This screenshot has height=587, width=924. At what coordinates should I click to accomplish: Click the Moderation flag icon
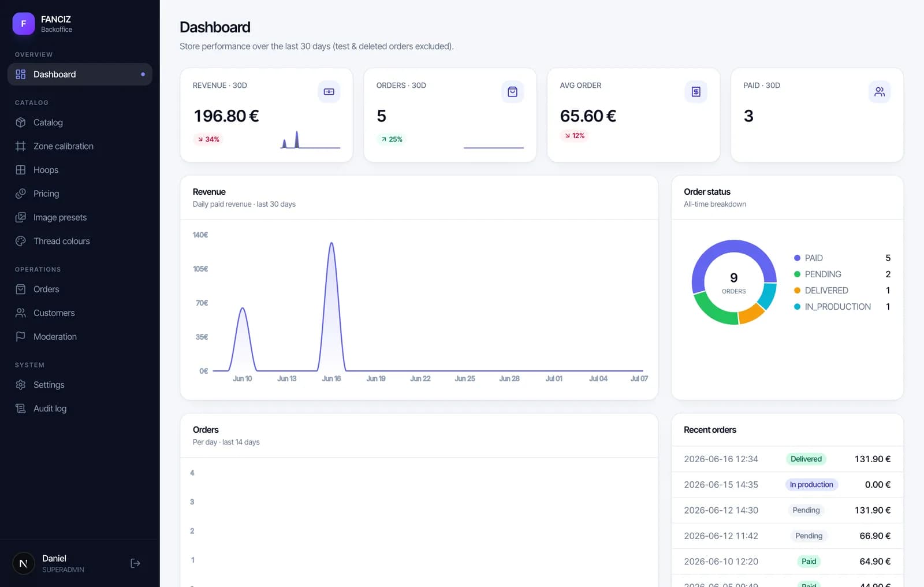[x=21, y=336]
